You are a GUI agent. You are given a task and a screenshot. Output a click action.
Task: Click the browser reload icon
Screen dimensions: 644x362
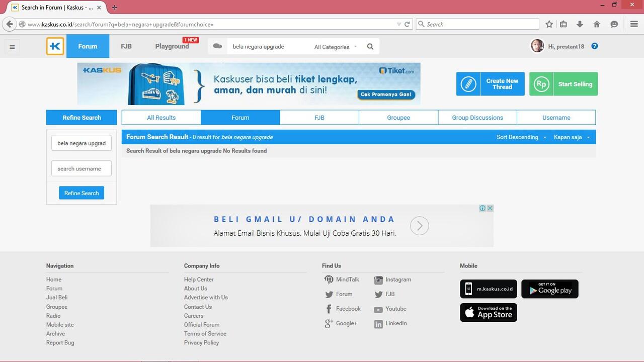click(x=407, y=24)
